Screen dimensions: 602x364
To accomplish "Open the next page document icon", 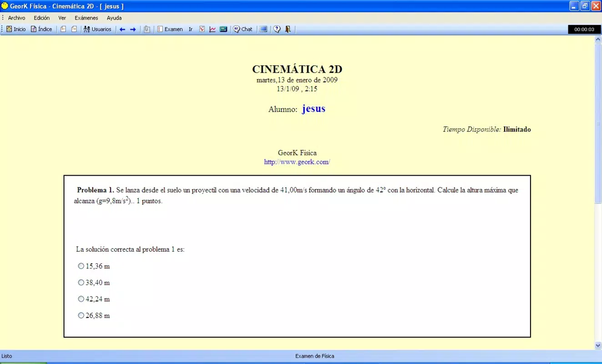I will [74, 29].
